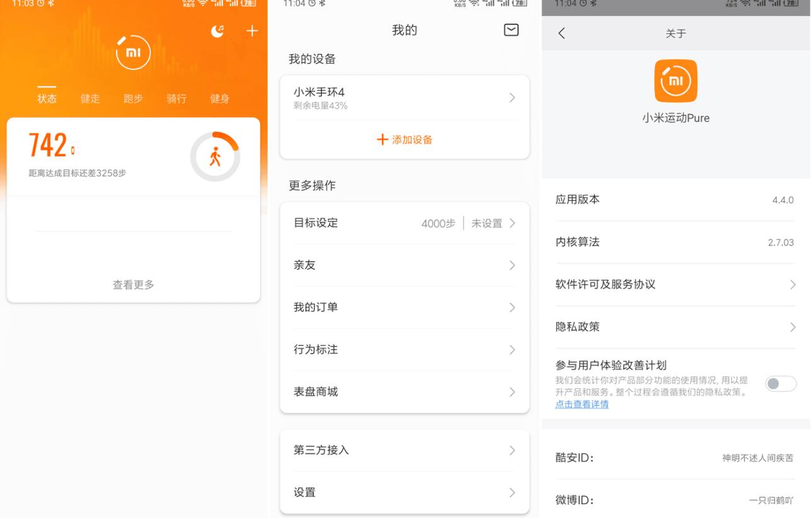Tap the 软件许可及服务协议 label
812x518 pixels.
point(605,284)
